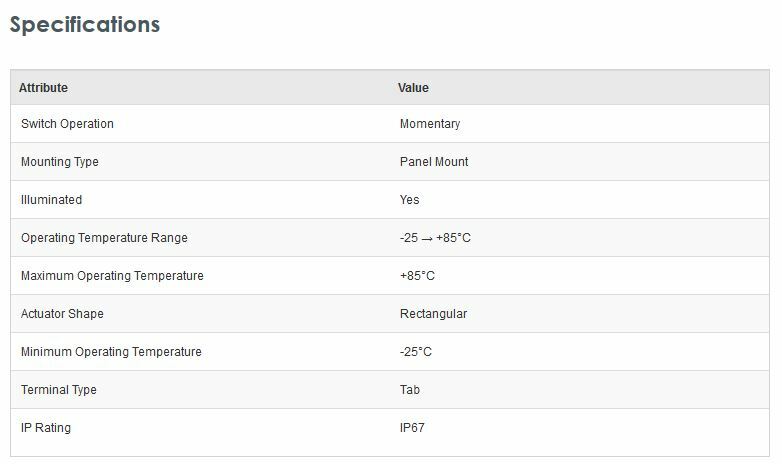Select Maximum Operating Temperature label
The image size is (782, 464).
pyautogui.click(x=112, y=276)
